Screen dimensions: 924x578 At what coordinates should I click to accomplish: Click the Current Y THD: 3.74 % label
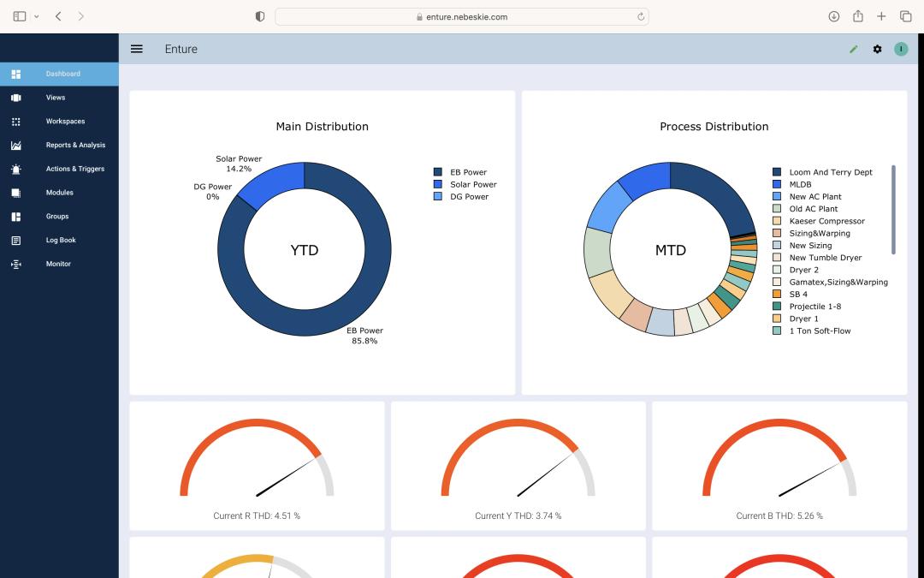click(x=518, y=516)
